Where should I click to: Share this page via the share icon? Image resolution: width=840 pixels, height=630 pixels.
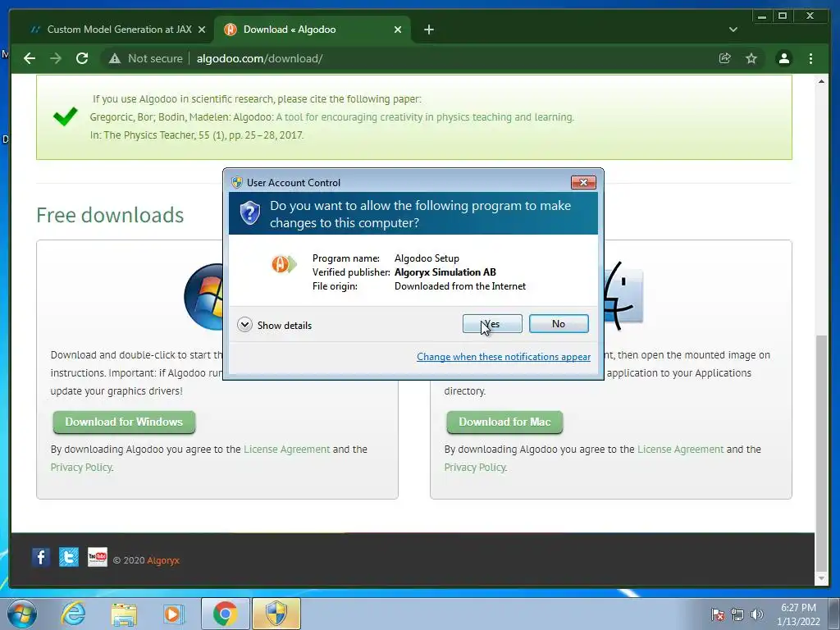tap(725, 58)
